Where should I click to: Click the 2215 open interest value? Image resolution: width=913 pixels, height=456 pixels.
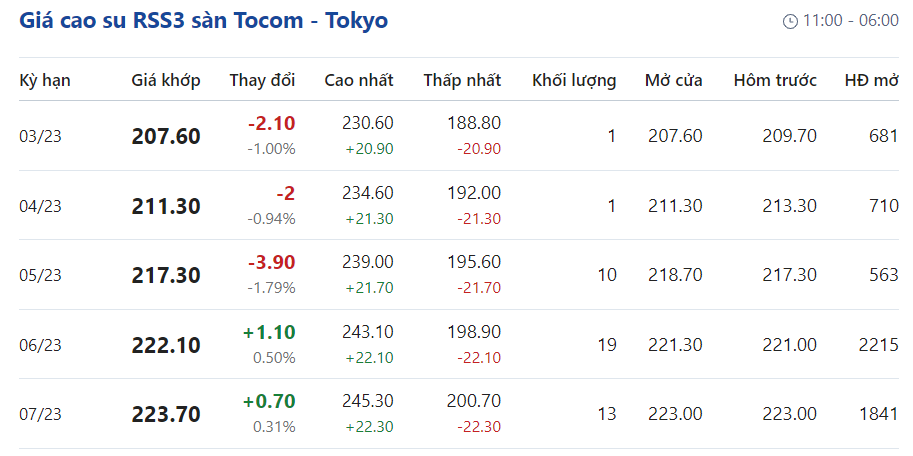pyautogui.click(x=877, y=345)
